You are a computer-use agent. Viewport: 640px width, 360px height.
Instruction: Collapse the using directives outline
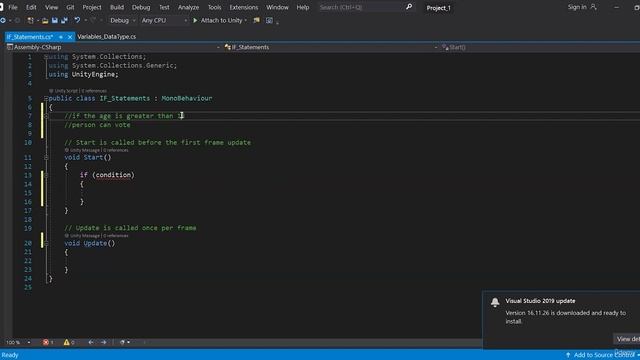46,57
